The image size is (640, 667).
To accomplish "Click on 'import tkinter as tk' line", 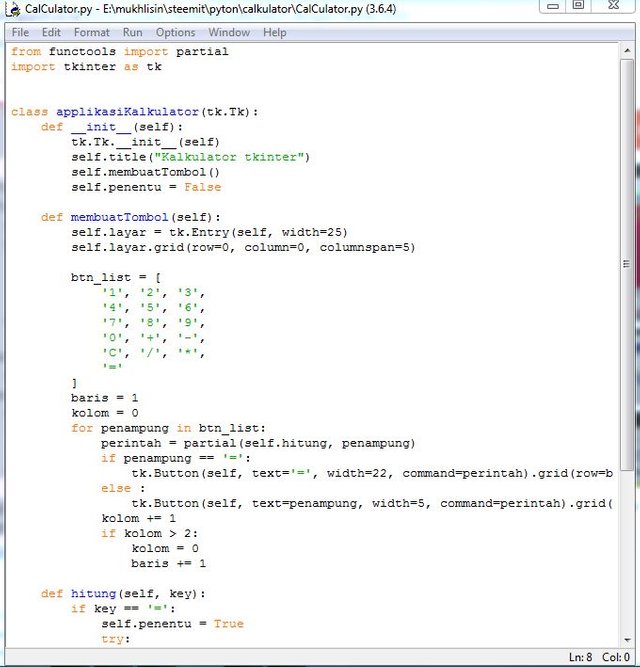I will pos(86,67).
